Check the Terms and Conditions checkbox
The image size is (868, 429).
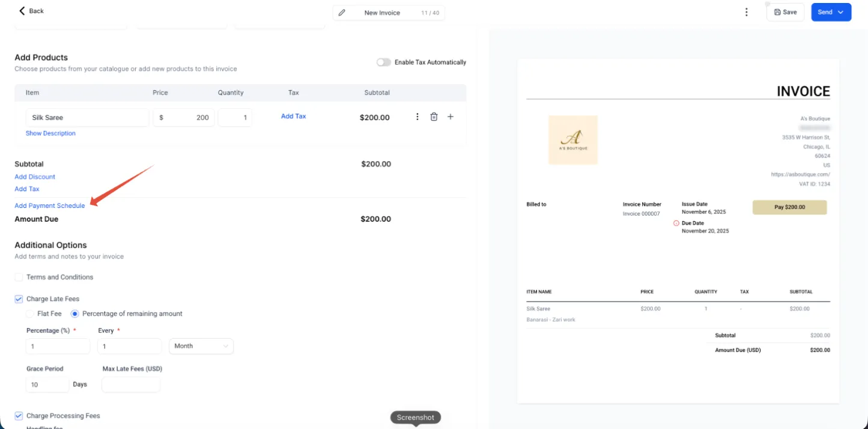coord(19,277)
